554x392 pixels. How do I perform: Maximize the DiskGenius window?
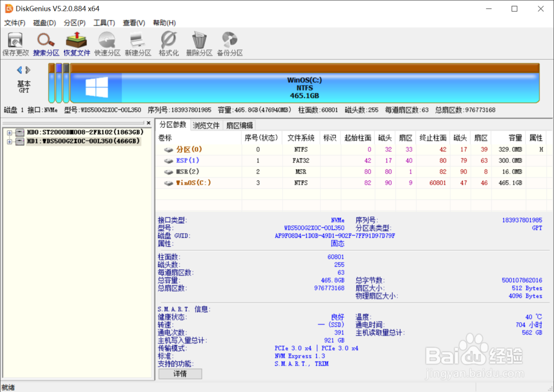[515, 9]
